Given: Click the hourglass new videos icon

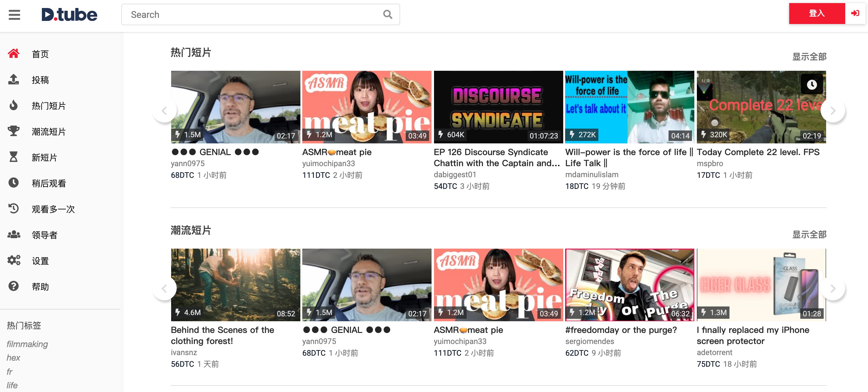Looking at the screenshot, I should [x=14, y=157].
